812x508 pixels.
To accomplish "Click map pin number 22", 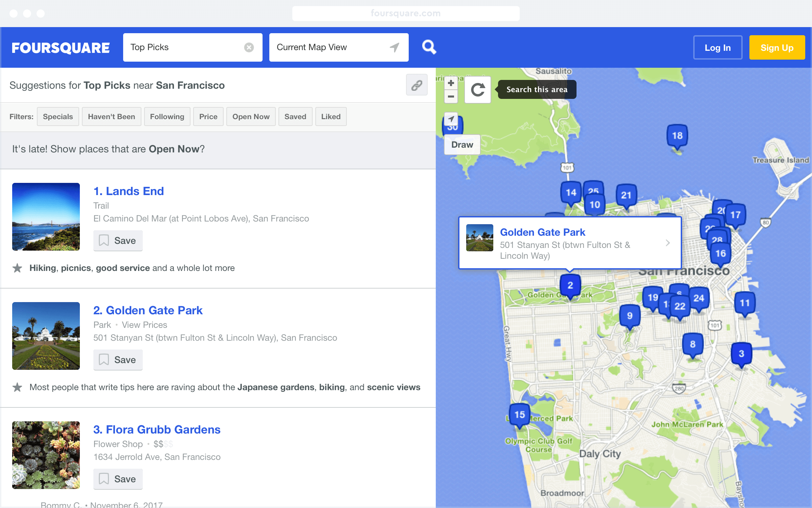I will click(680, 307).
